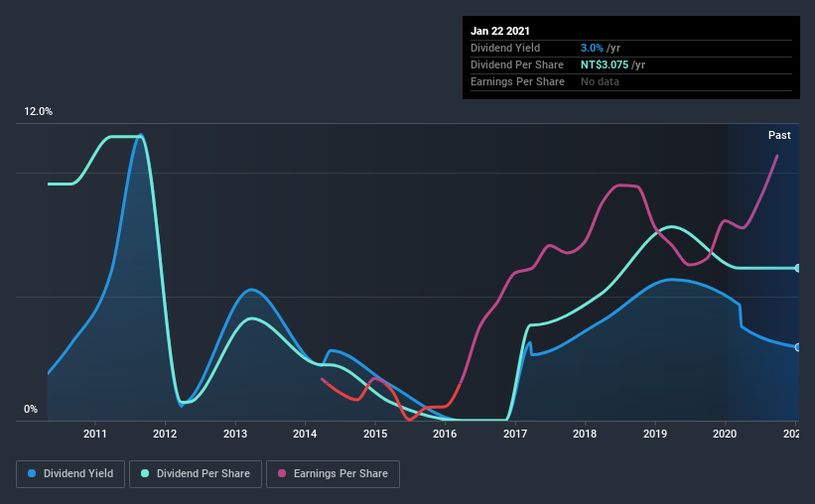Click the 2019 x-axis label
This screenshot has height=504, width=815.
coord(655,434)
